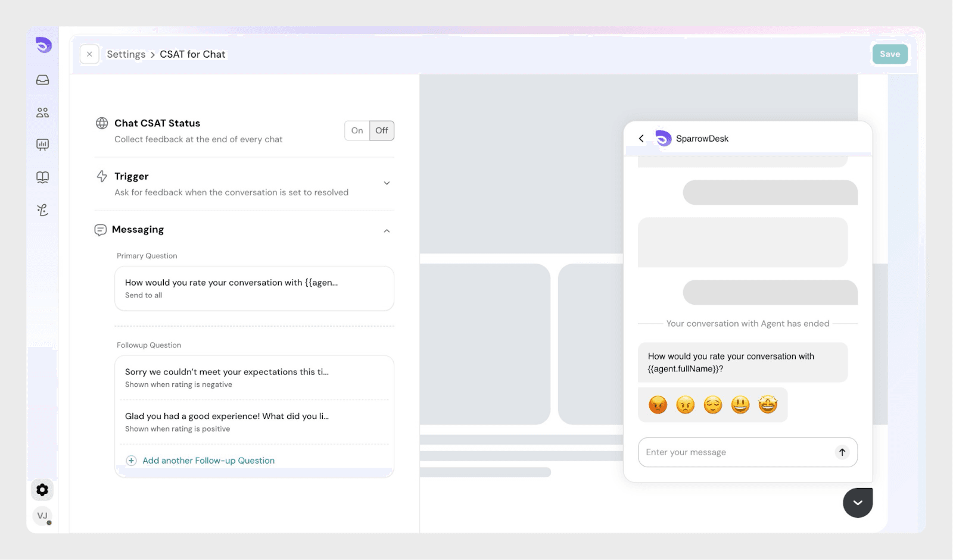Click the Save button
Viewport: 953px width, 560px height.
tap(890, 54)
